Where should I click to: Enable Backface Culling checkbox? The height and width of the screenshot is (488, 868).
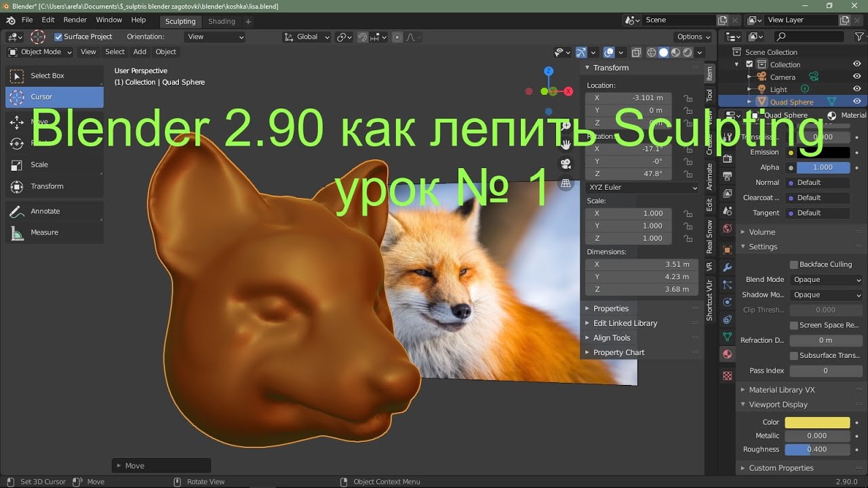tap(794, 264)
